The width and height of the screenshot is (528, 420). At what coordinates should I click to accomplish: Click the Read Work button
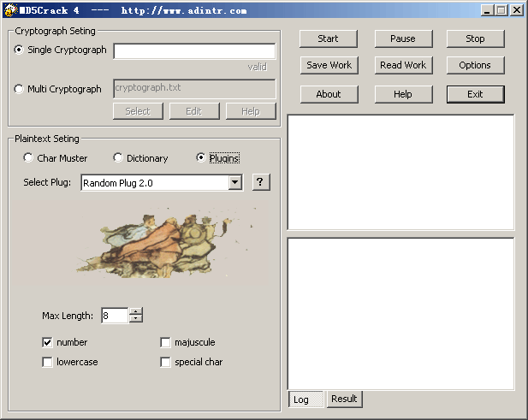(x=403, y=65)
